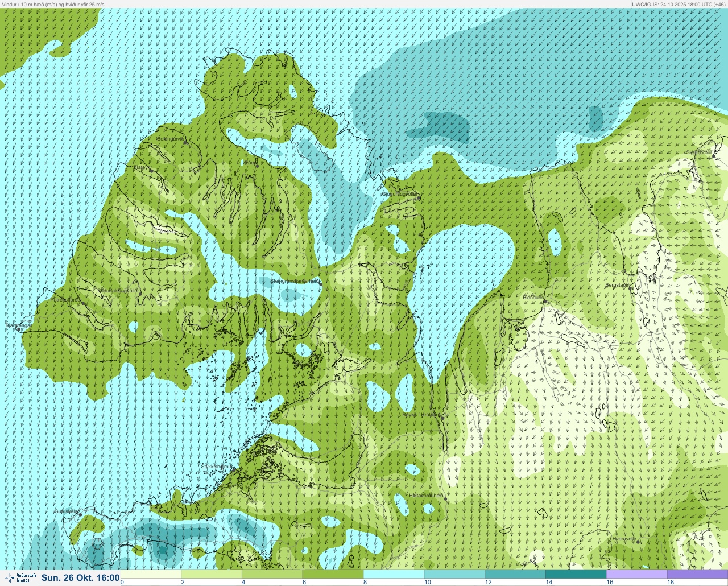Click the Stykkishólmur station label
Screen dimensions: 728x586
click(218, 466)
